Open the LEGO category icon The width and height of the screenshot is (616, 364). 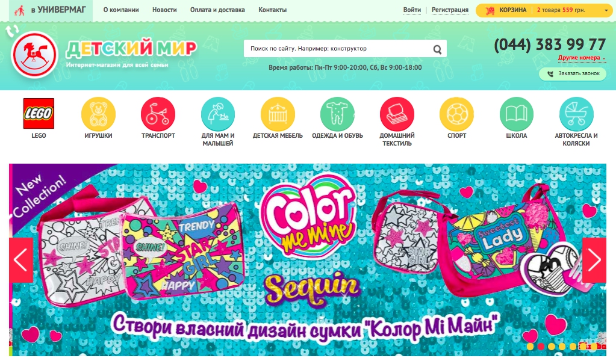point(39,114)
